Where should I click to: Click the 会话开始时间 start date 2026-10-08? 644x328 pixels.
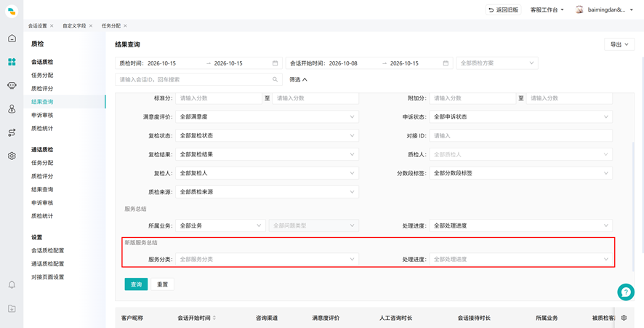click(343, 63)
